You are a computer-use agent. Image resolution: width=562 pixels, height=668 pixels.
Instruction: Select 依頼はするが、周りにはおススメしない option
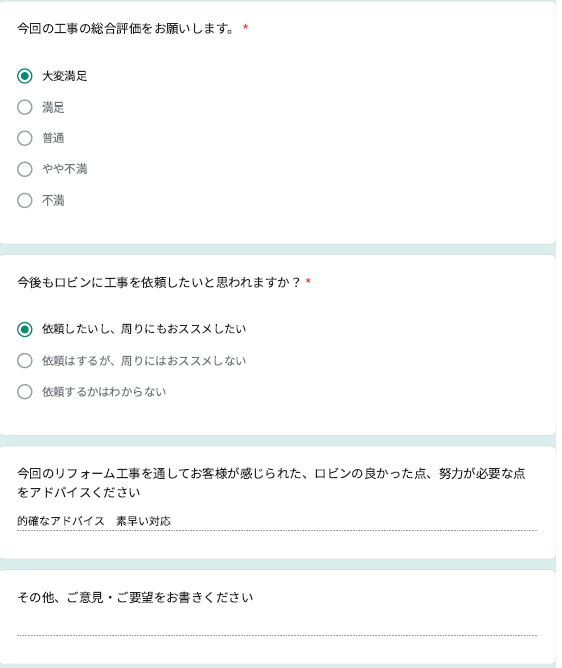[25, 360]
